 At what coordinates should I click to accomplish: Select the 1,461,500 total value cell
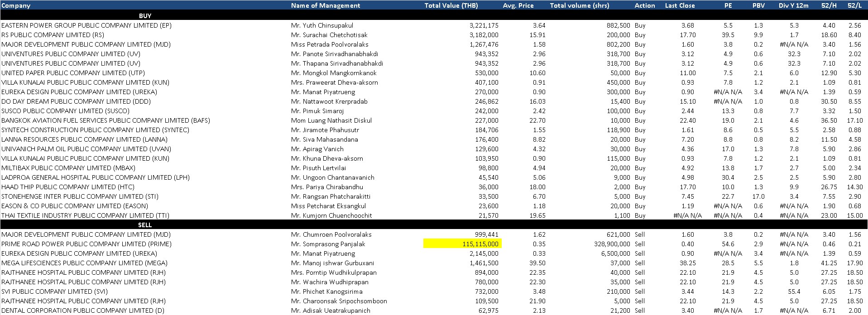(x=484, y=263)
